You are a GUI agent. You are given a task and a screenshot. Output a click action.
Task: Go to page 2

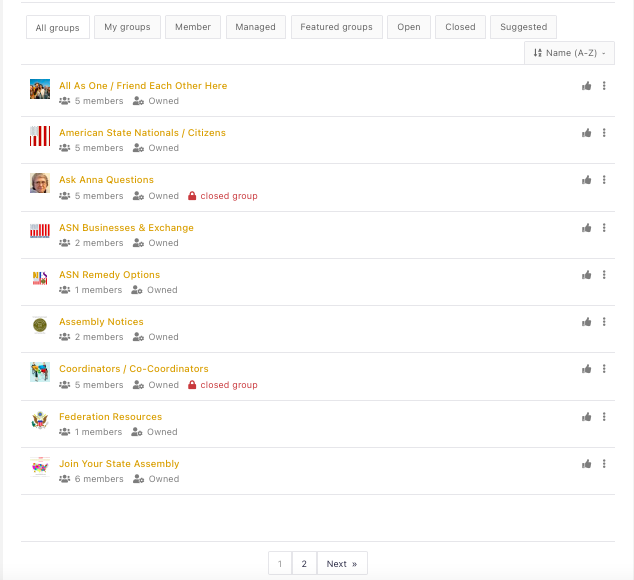tap(304, 563)
